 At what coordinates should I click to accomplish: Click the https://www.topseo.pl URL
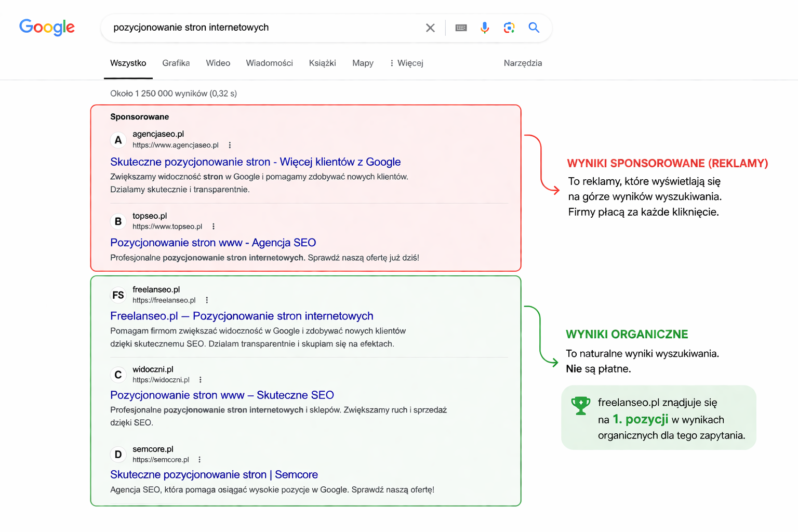(x=167, y=227)
